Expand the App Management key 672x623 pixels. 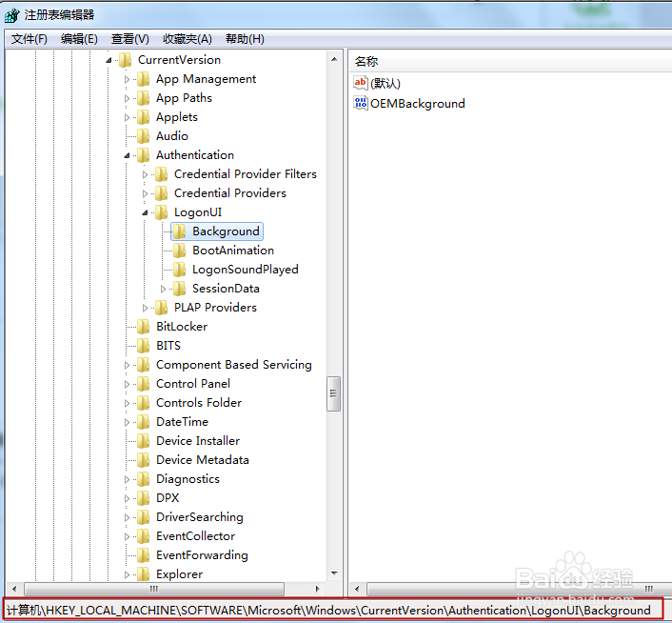click(x=127, y=79)
